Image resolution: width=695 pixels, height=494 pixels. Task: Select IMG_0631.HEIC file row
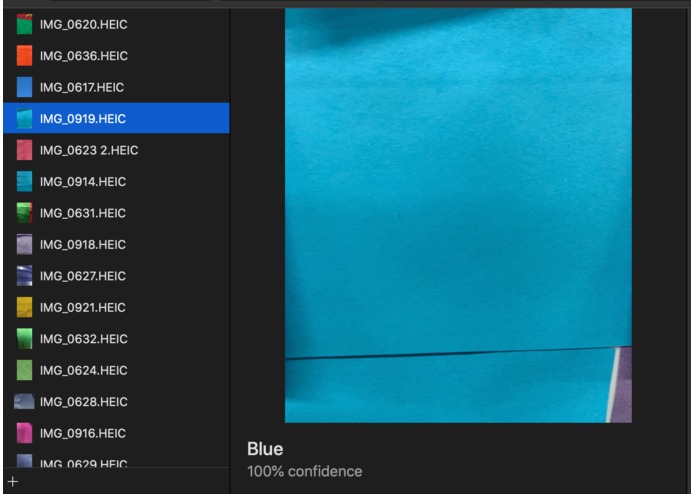click(117, 213)
